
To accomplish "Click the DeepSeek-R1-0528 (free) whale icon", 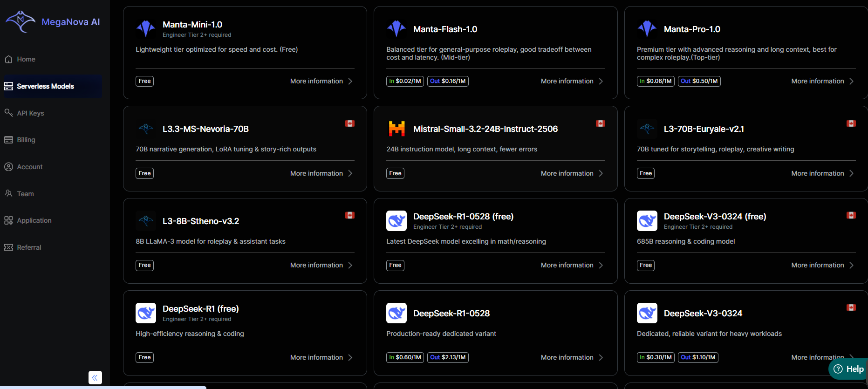I will (x=396, y=221).
